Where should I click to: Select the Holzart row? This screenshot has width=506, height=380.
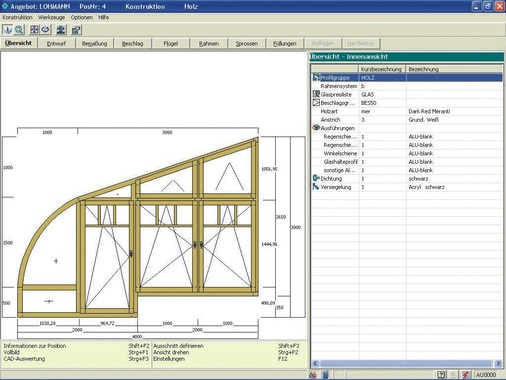407,111
